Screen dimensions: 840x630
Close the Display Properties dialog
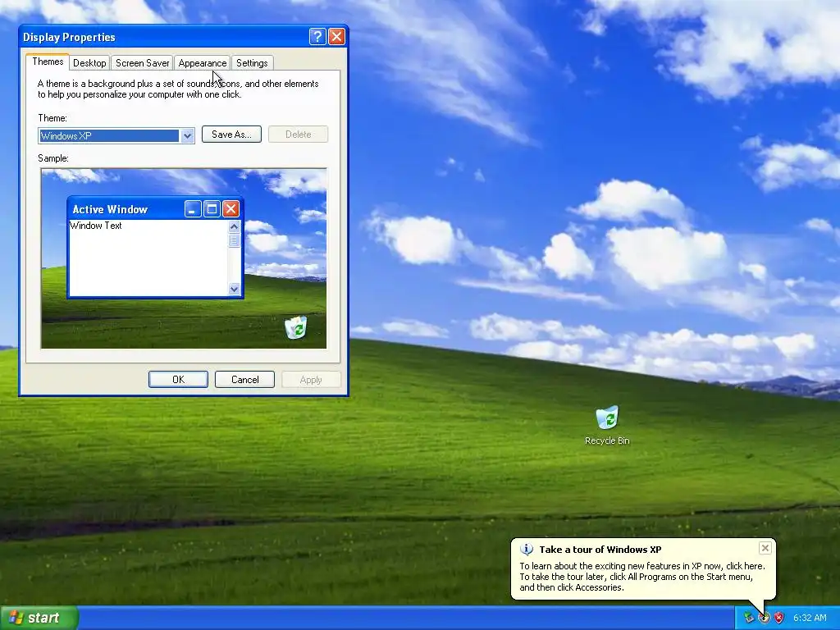[336, 36]
